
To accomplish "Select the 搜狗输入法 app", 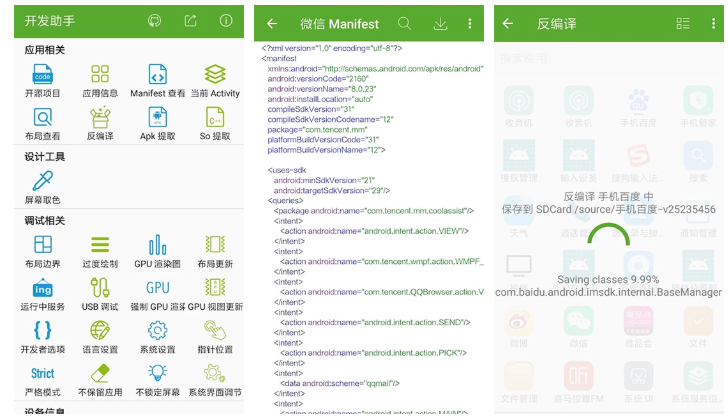I will pyautogui.click(x=638, y=162).
